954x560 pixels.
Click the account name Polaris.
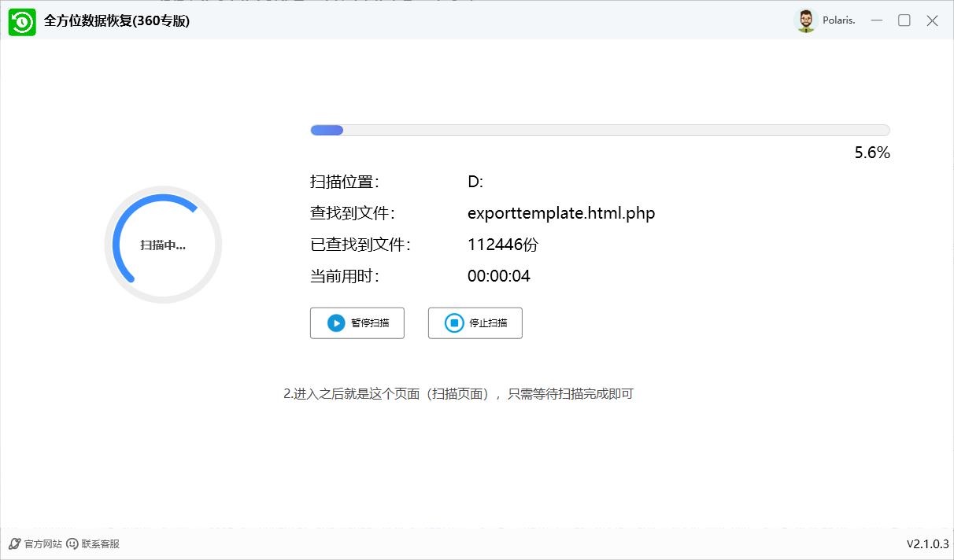point(838,20)
